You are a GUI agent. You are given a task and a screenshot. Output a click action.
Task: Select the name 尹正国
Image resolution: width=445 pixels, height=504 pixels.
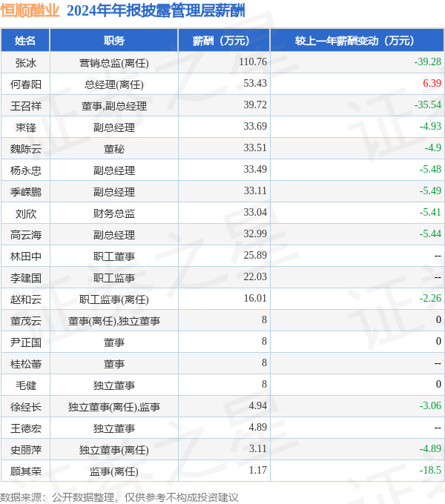coord(26,342)
